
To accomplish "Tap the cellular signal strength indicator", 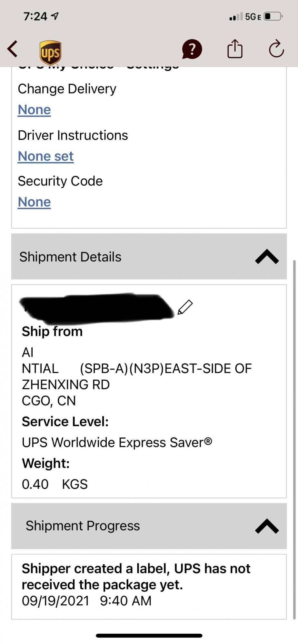I will point(236,16).
